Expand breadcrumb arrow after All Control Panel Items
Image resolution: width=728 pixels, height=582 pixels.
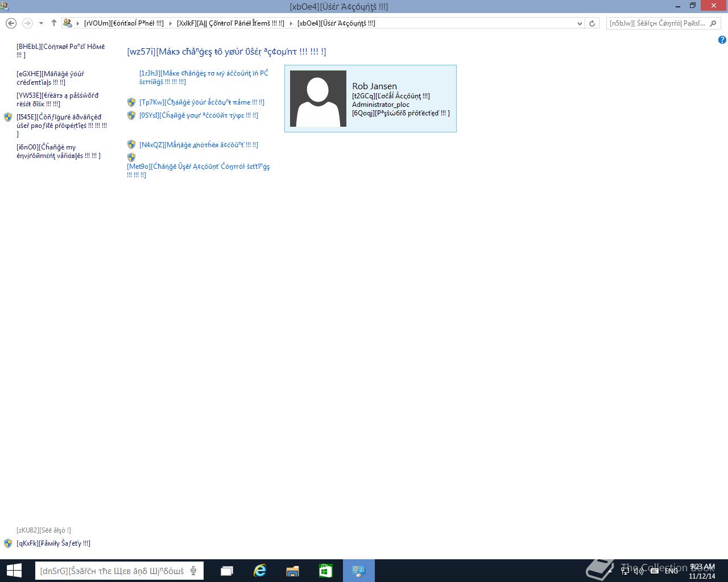click(291, 23)
